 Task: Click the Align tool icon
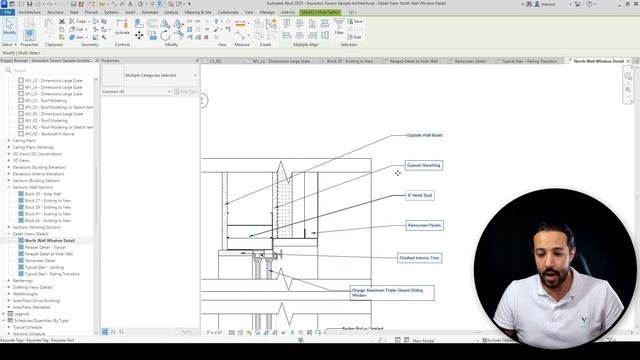point(139,23)
